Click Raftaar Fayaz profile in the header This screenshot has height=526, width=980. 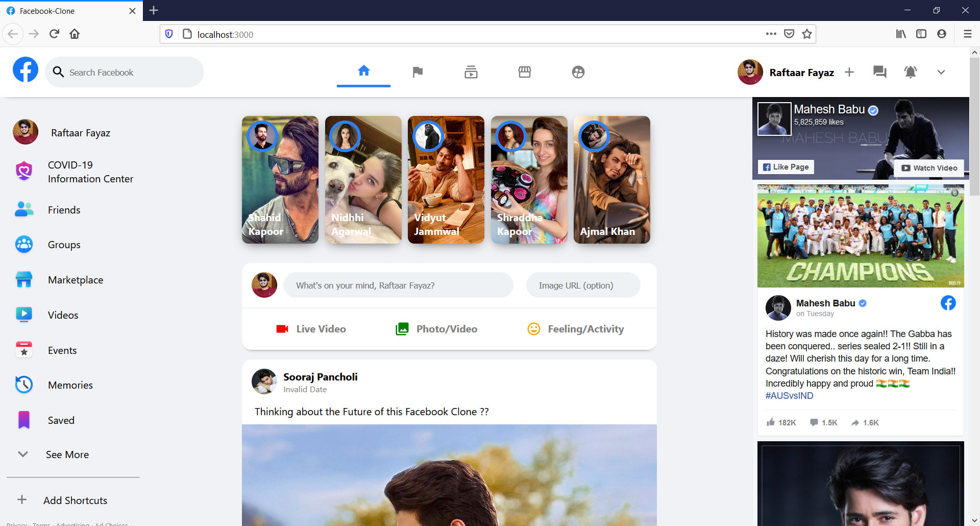[786, 72]
